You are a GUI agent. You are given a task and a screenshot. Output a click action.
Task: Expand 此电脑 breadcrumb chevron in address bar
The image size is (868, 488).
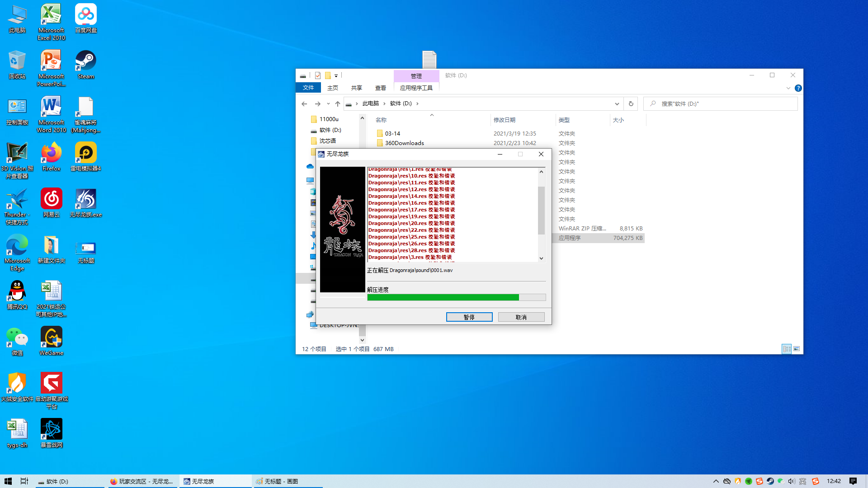[384, 104]
